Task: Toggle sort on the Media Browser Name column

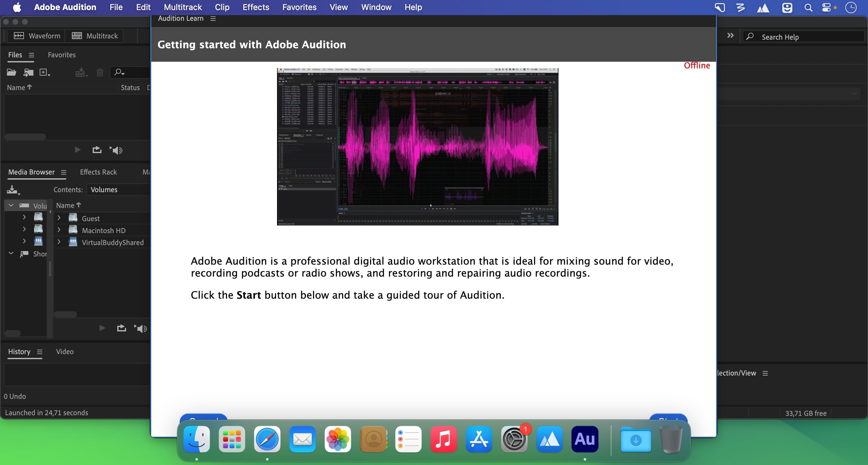Action: [x=68, y=205]
